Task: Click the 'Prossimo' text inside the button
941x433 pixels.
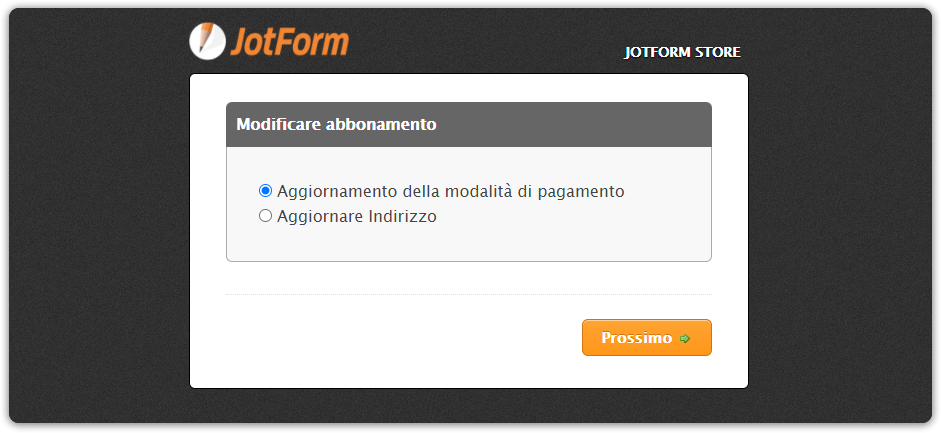Action: 636,338
